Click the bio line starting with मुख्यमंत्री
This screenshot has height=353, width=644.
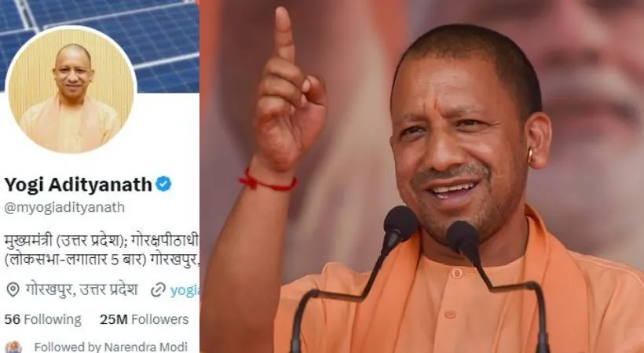[x=101, y=241]
